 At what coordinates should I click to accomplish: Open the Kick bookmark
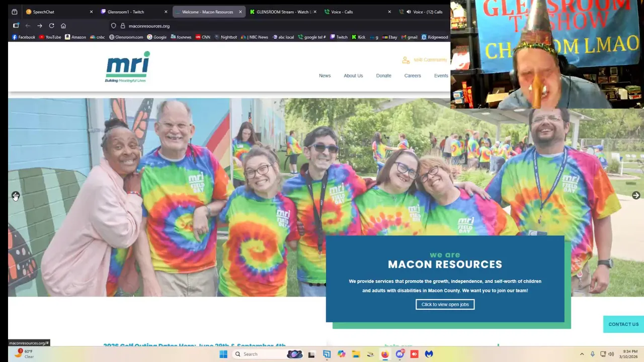click(358, 37)
